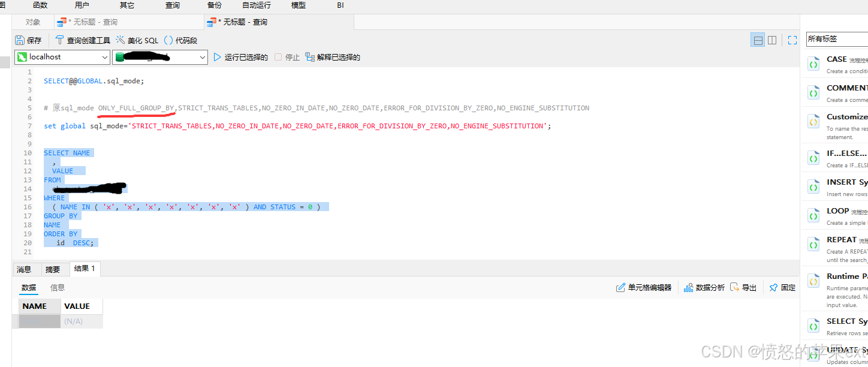The width and height of the screenshot is (868, 367).
Task: Toggle full-screen editor mode icon
Action: tap(792, 40)
